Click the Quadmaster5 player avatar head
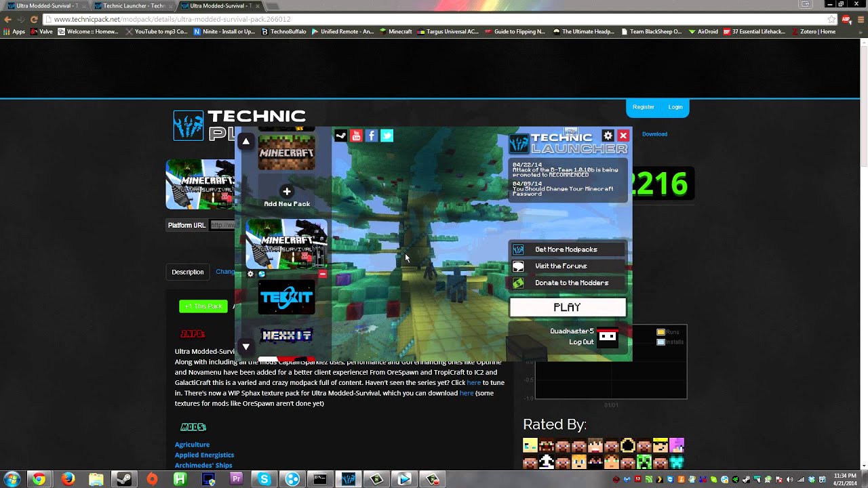868x488 pixels. pyautogui.click(x=608, y=337)
